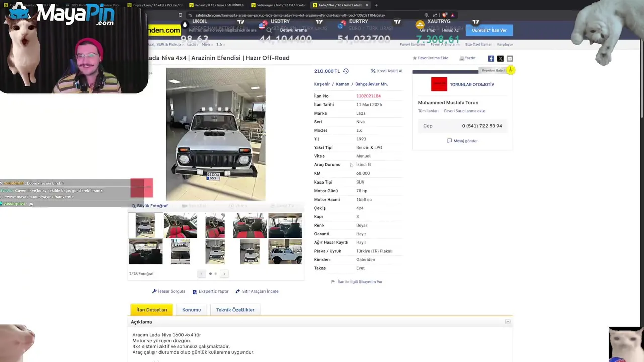Click the email share icon
Screen dimensions: 644x362
(x=510, y=59)
